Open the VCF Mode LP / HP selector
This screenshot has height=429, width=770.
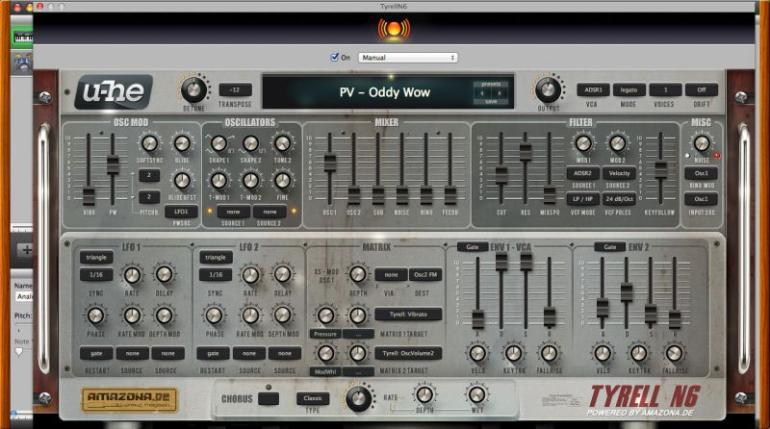pos(583,199)
